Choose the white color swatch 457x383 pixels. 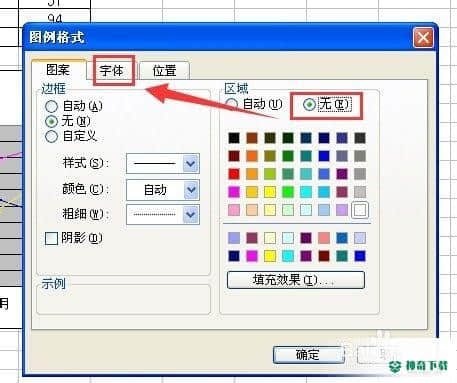click(360, 210)
